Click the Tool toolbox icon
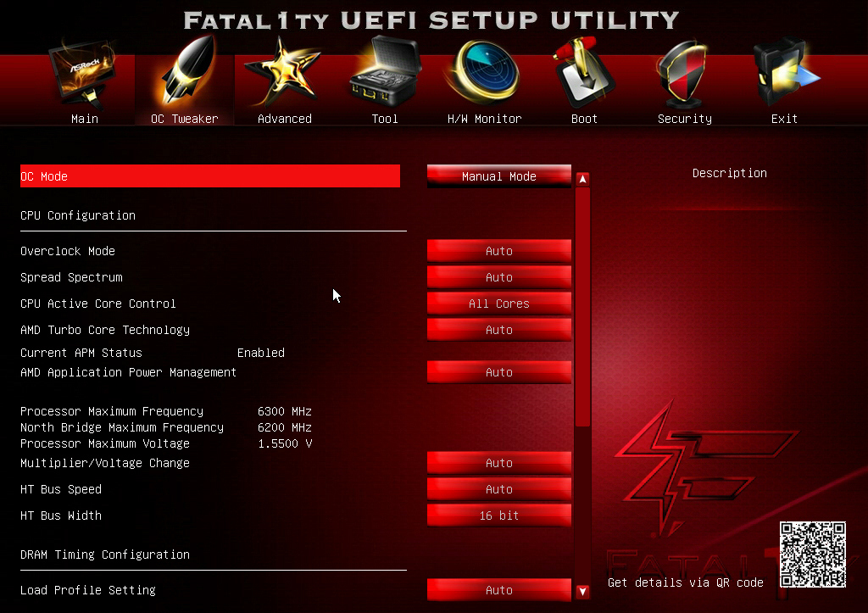The image size is (868, 613). pyautogui.click(x=384, y=72)
